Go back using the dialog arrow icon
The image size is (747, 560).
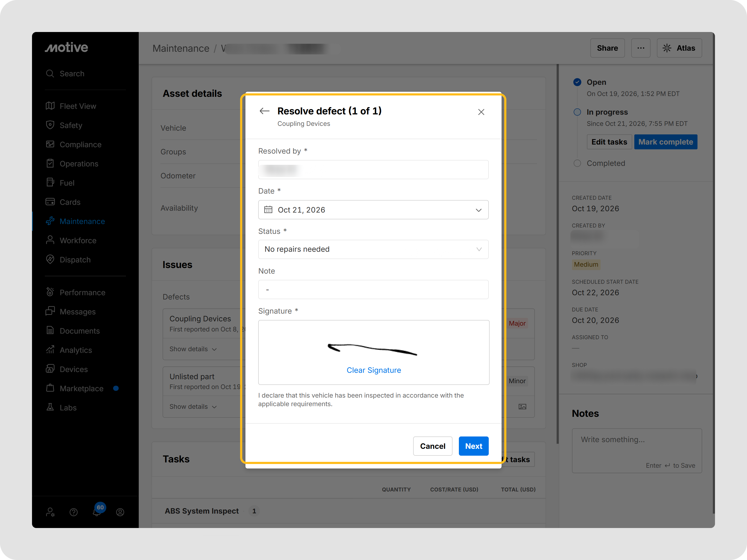click(x=264, y=111)
